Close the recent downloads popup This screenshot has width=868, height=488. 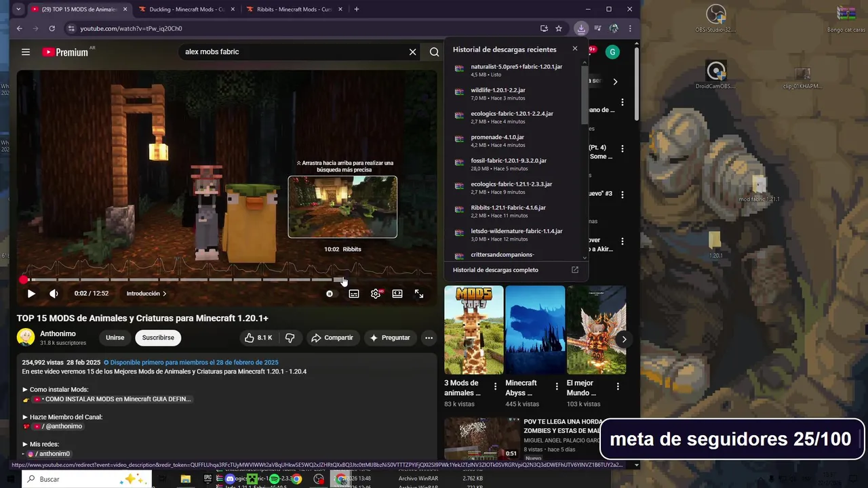575,49
